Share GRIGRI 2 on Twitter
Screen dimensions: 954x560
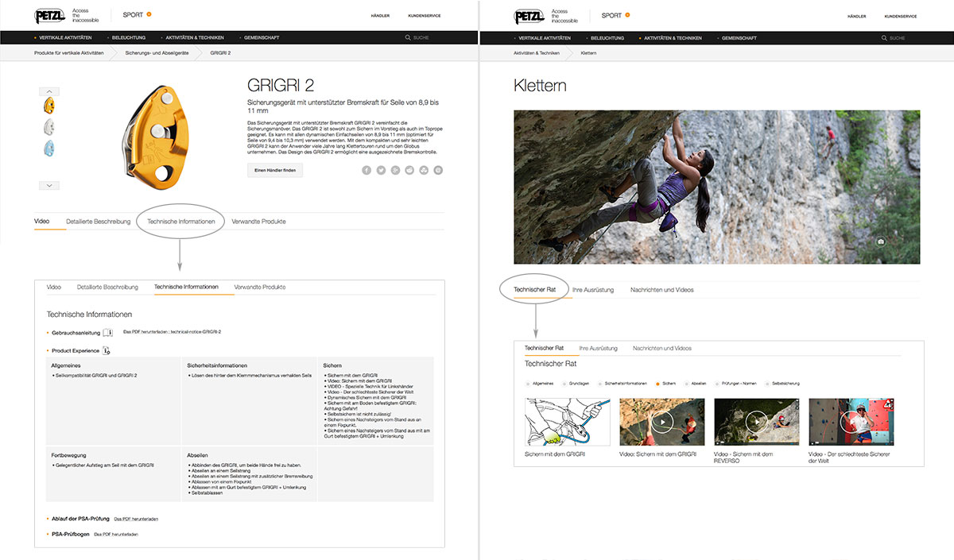pos(381,170)
